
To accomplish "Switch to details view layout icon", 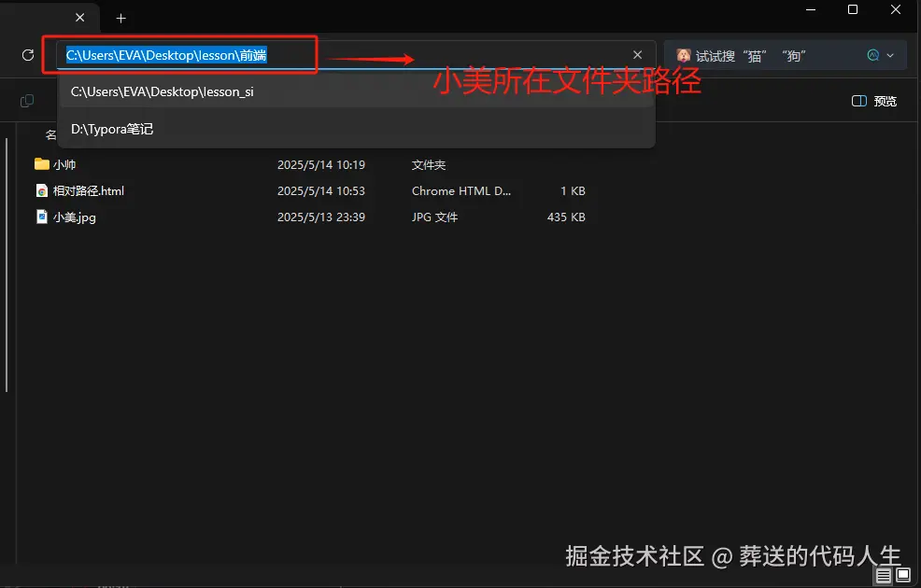I will [x=884, y=576].
